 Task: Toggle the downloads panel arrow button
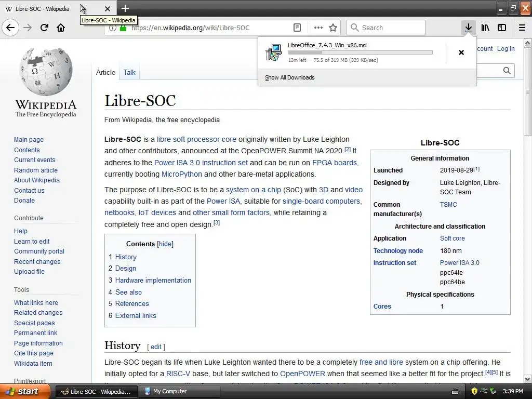(468, 28)
